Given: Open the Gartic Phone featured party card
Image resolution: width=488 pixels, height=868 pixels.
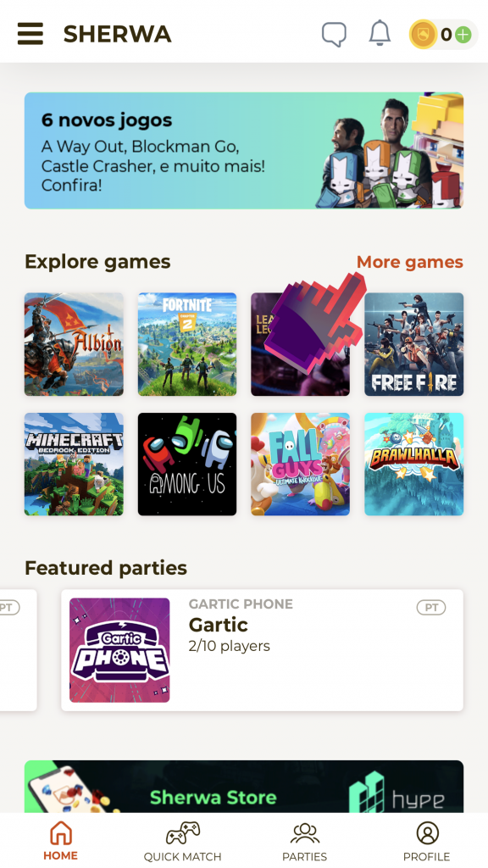Looking at the screenshot, I should tap(263, 650).
